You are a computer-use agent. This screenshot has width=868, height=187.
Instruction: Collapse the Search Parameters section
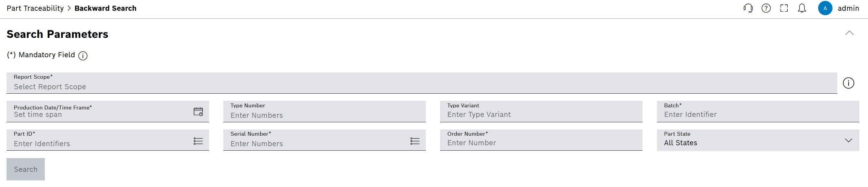(x=849, y=33)
